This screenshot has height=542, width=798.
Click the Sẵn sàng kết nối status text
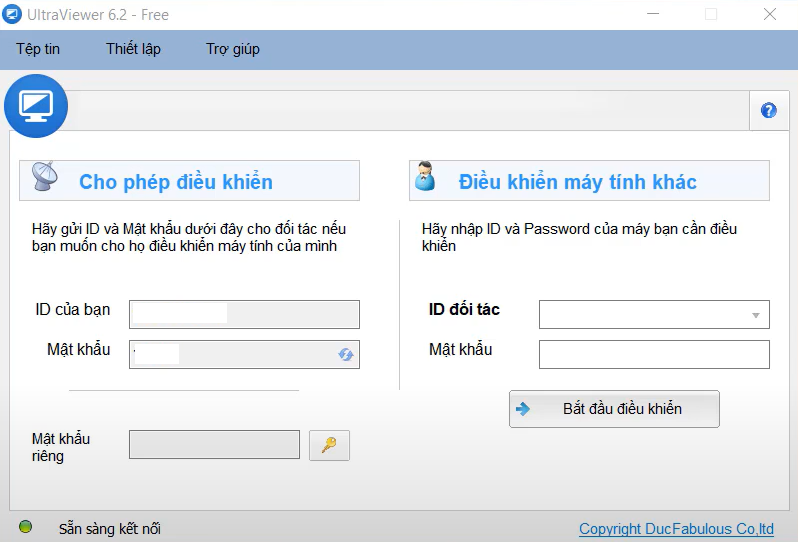click(109, 529)
